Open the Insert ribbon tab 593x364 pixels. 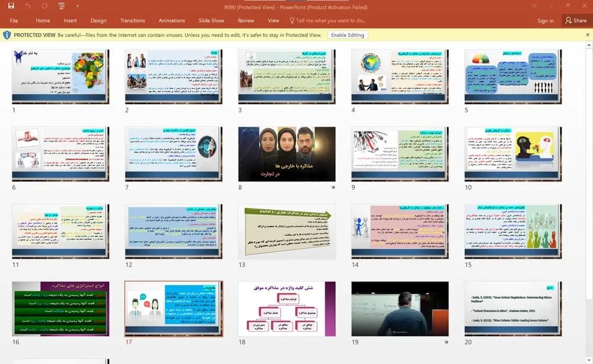[x=71, y=21]
